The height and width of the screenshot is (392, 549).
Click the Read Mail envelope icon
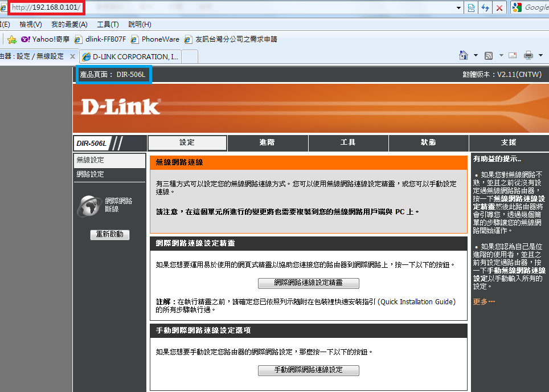pyautogui.click(x=513, y=55)
